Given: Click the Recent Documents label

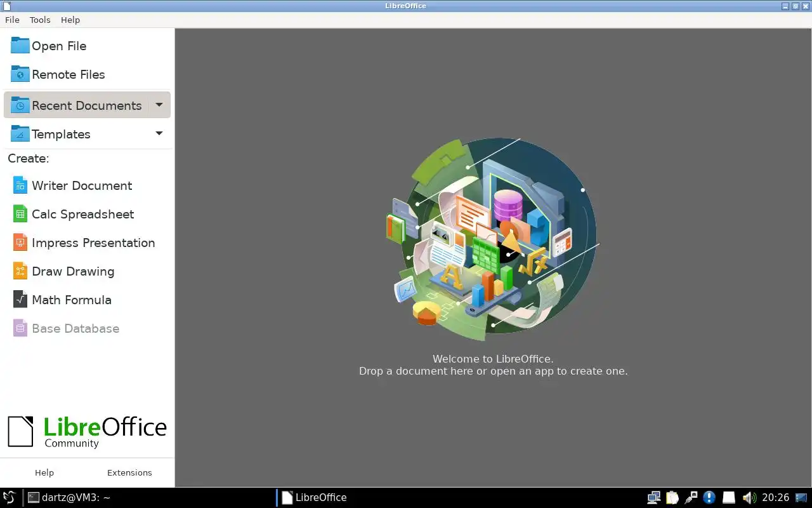Looking at the screenshot, I should coord(87,105).
